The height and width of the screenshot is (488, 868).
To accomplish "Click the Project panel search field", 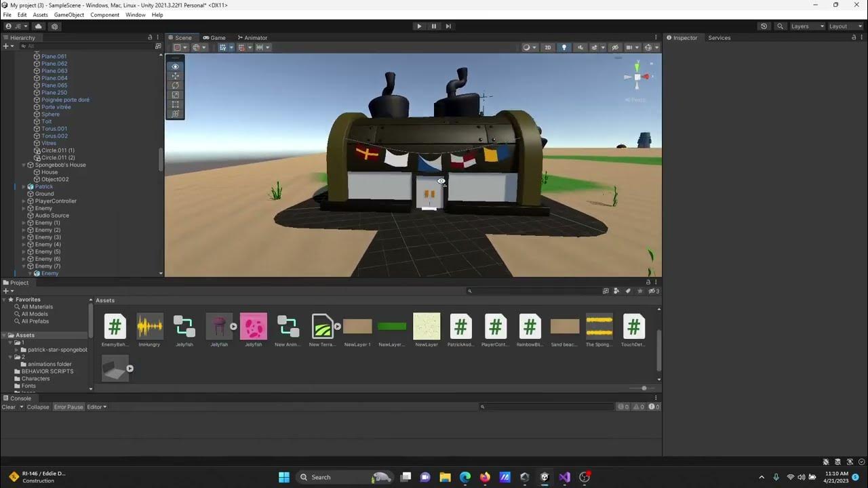I will click(x=534, y=291).
